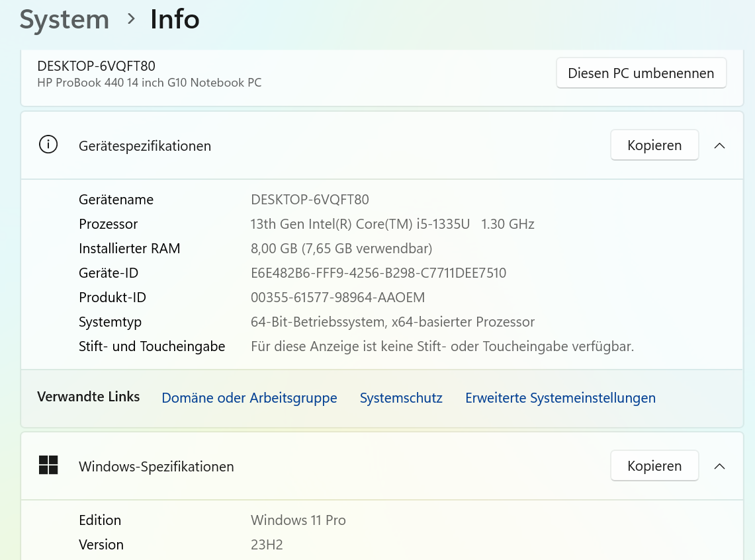The height and width of the screenshot is (560, 755).
Task: Select the 8,00 GB (7,65 GB verwendbar) value
Action: pyautogui.click(x=341, y=249)
